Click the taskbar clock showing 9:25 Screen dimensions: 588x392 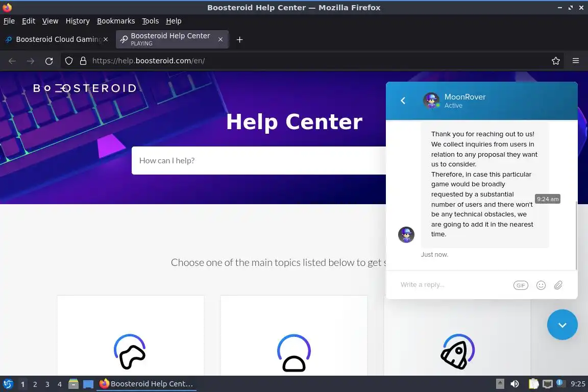click(x=577, y=384)
